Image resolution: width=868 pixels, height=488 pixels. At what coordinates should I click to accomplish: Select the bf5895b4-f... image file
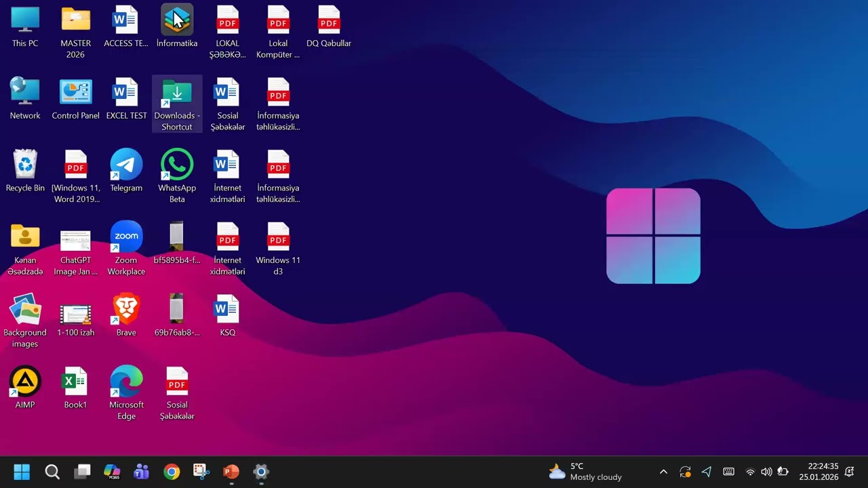point(177,244)
